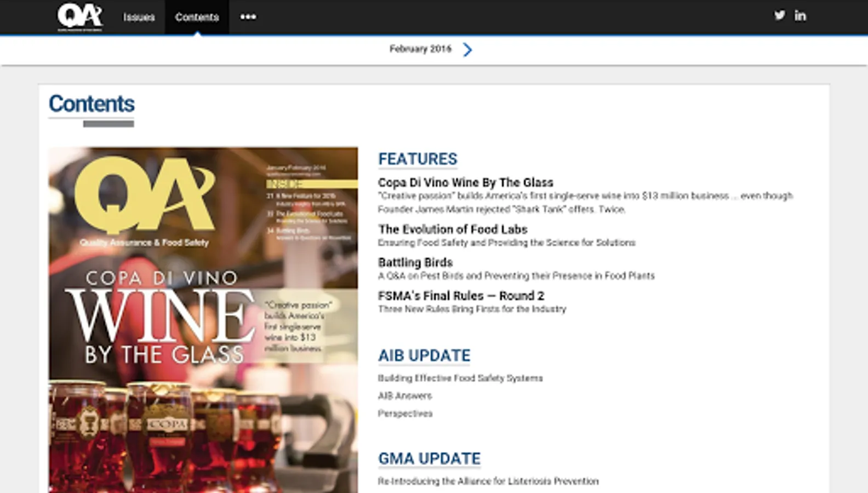Open the three-dot more menu

point(248,17)
